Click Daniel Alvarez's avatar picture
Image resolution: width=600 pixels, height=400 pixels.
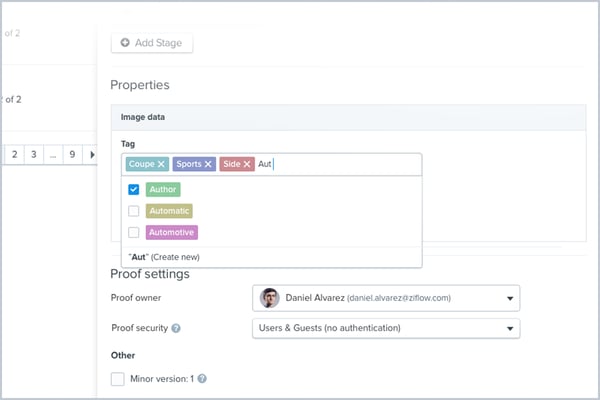pyautogui.click(x=270, y=298)
